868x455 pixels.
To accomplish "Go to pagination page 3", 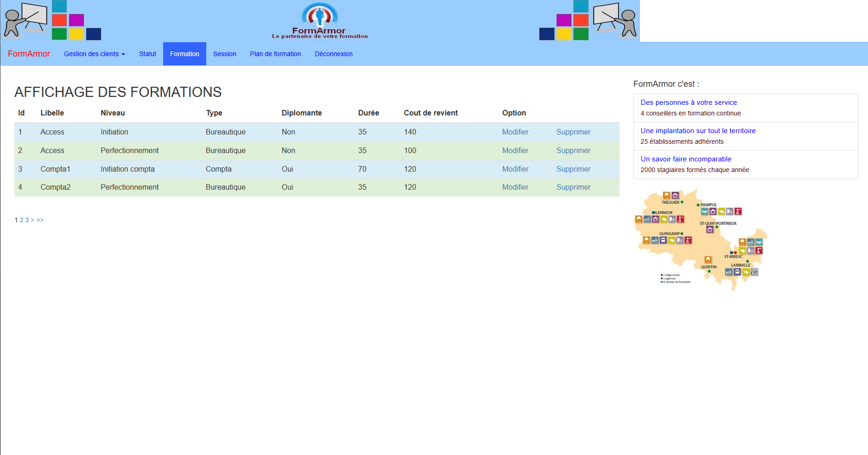I will (27, 220).
